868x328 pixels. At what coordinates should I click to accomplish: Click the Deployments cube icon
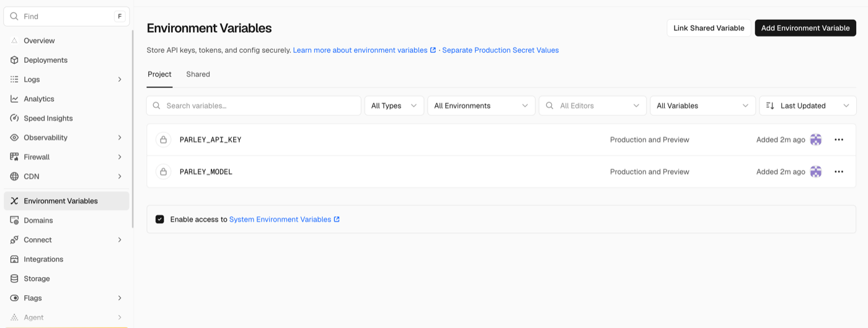(14, 60)
